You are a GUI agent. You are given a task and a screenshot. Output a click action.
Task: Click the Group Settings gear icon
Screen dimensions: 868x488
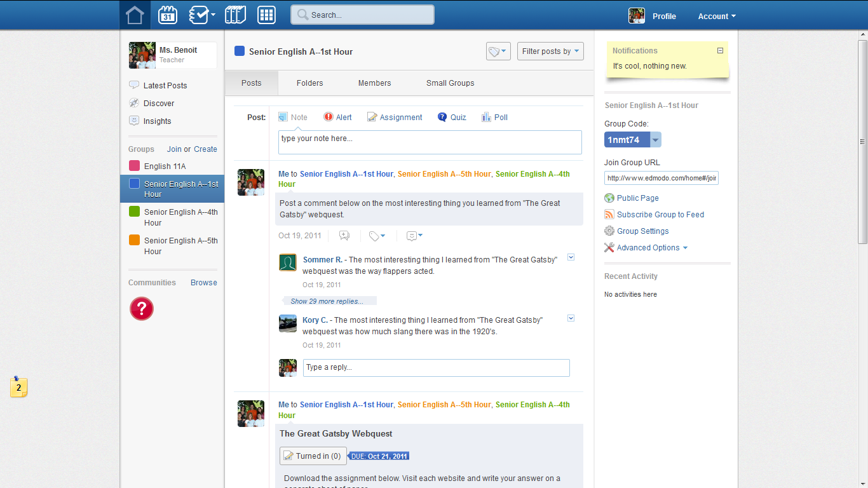click(x=609, y=231)
